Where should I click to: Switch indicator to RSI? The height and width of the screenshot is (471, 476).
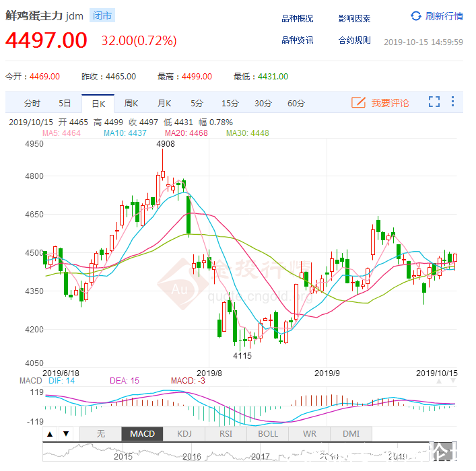[x=226, y=434]
